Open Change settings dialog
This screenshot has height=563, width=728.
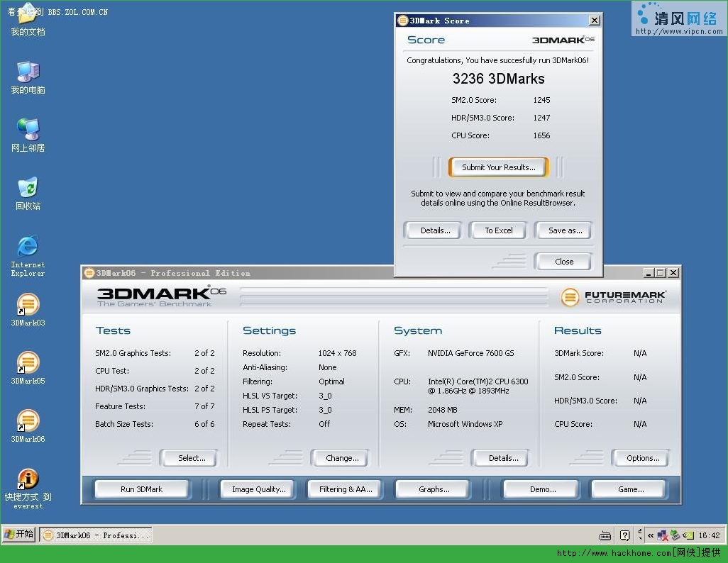click(x=342, y=458)
